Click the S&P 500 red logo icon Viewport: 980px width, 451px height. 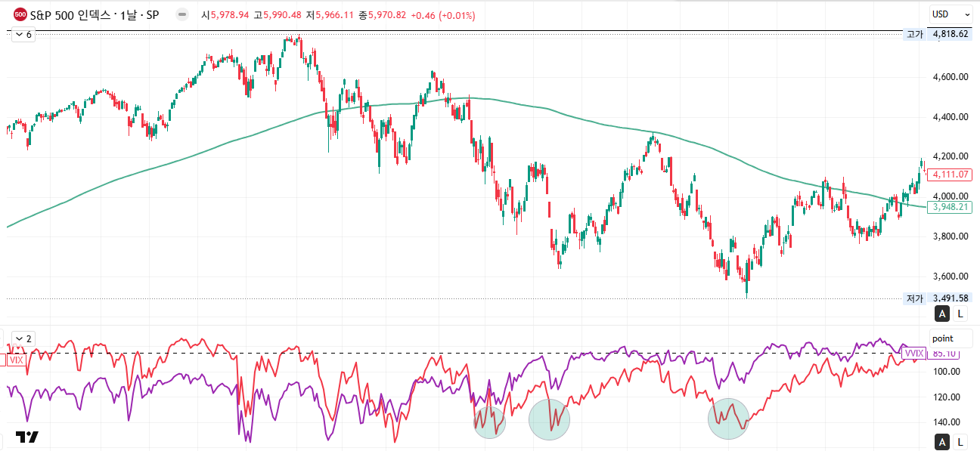click(21, 14)
